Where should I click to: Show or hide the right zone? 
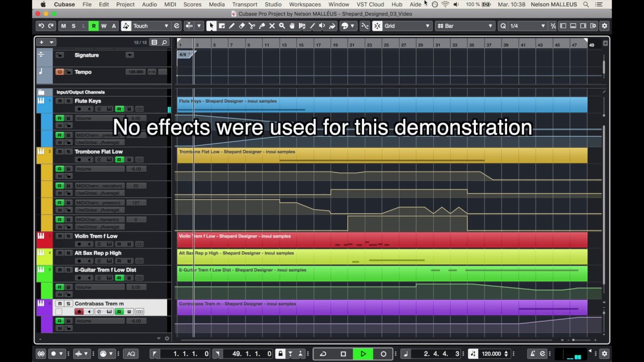583,26
